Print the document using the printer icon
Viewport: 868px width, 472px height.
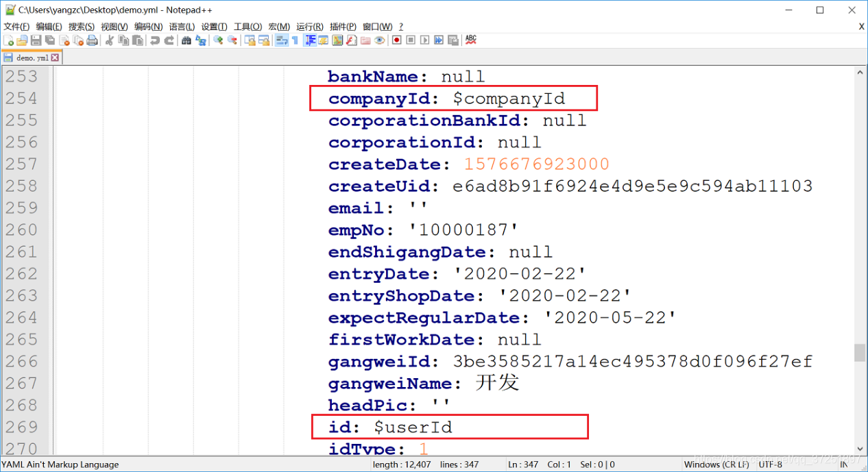click(92, 40)
